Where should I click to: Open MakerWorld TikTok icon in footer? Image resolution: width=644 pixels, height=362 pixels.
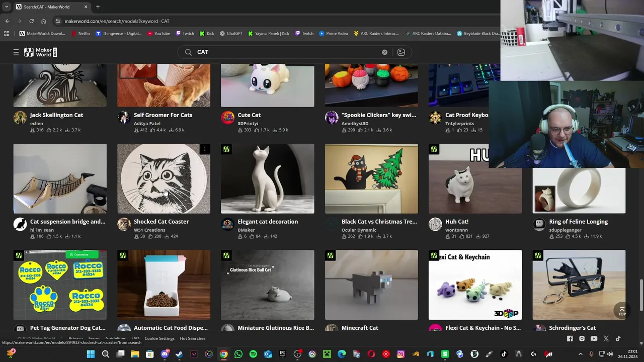point(618,339)
